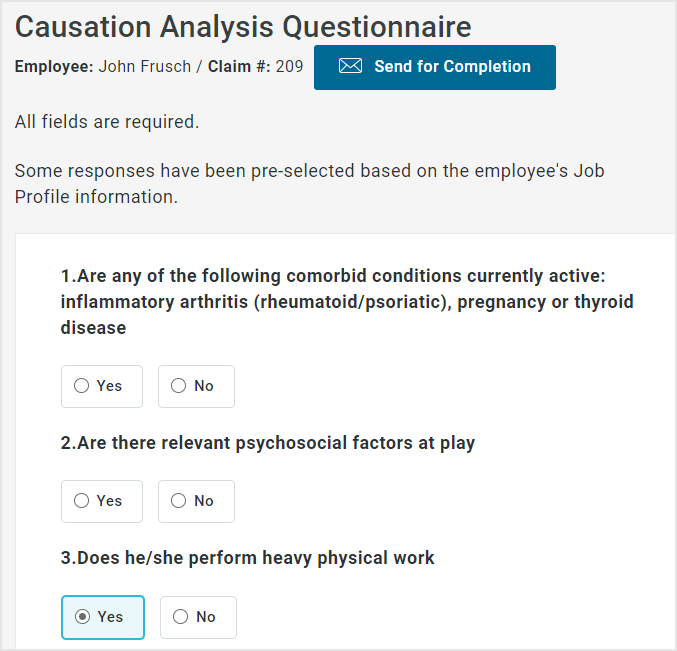Click the bold Claim # label
The height and width of the screenshot is (651, 677).
click(x=238, y=67)
